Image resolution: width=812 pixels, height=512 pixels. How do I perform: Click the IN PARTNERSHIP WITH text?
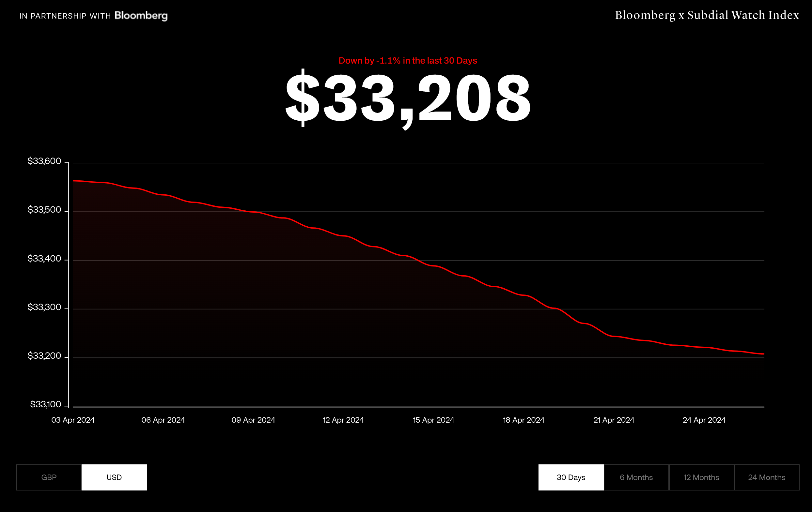point(65,16)
